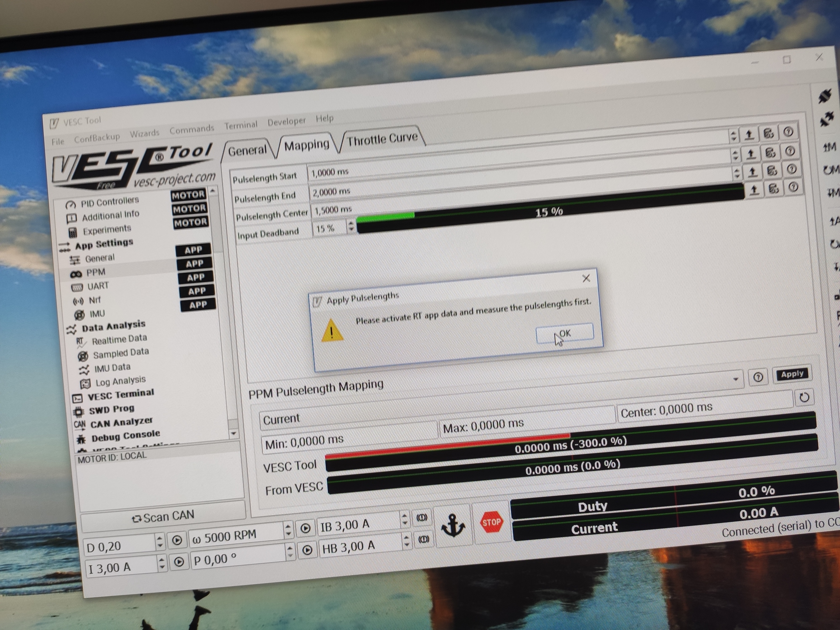Select the Nrf app page
Image resolution: width=840 pixels, height=630 pixels.
[94, 300]
